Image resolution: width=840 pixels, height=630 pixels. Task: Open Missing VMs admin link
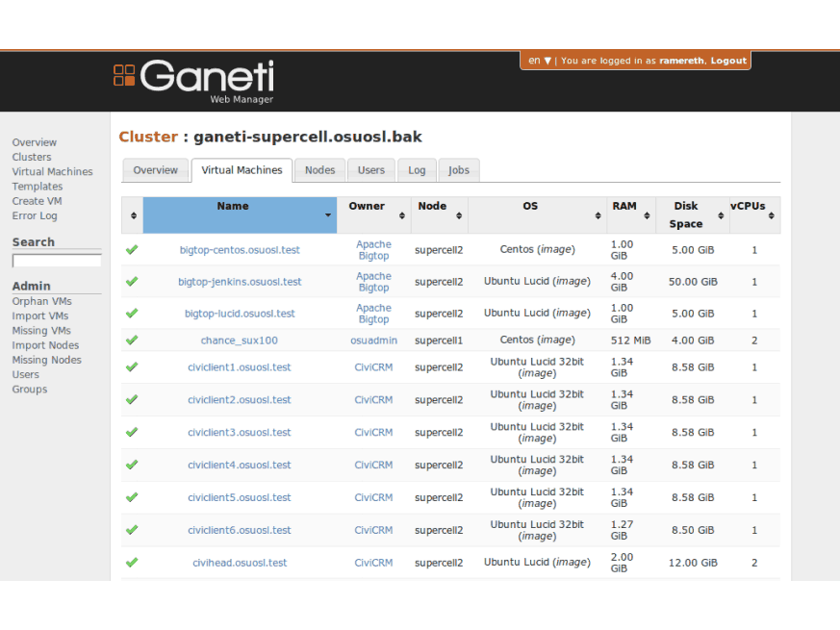41,331
